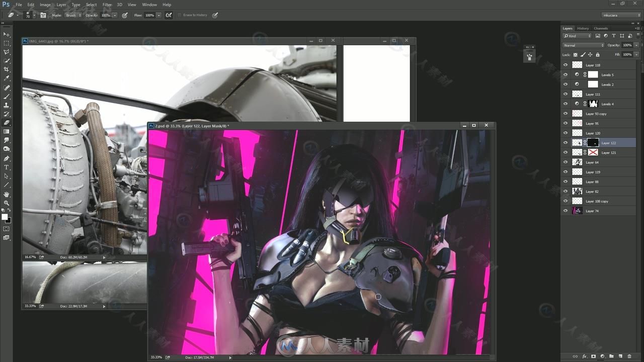Add a layer style via fx icon
Viewport: 644px width, 362px height.
coord(584,356)
